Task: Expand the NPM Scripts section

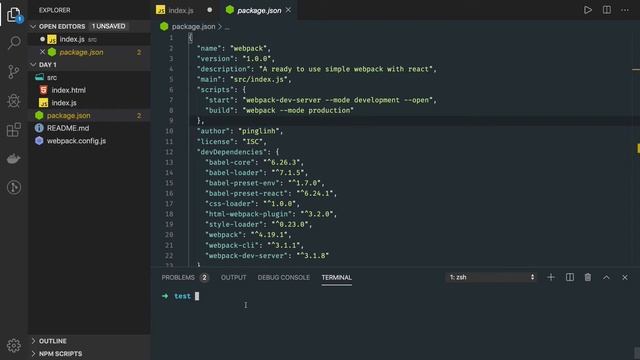Action: (33, 353)
